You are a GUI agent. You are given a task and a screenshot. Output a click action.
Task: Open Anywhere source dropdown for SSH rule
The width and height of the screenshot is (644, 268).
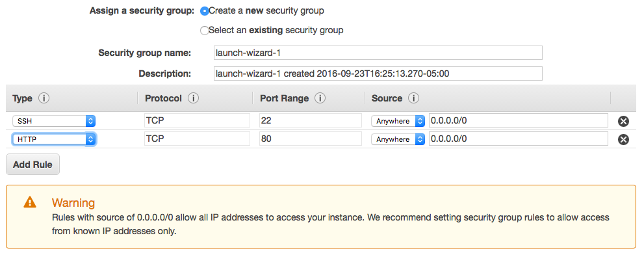pos(398,121)
